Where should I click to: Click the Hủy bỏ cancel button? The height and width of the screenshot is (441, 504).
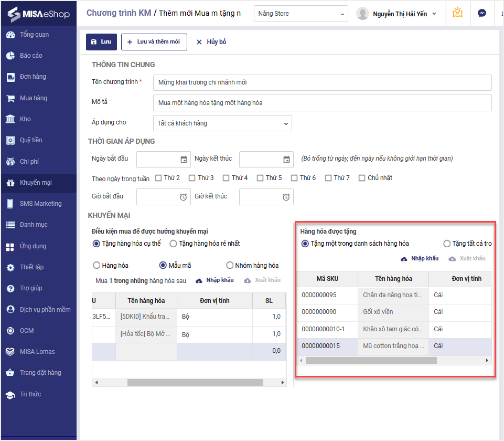click(211, 42)
